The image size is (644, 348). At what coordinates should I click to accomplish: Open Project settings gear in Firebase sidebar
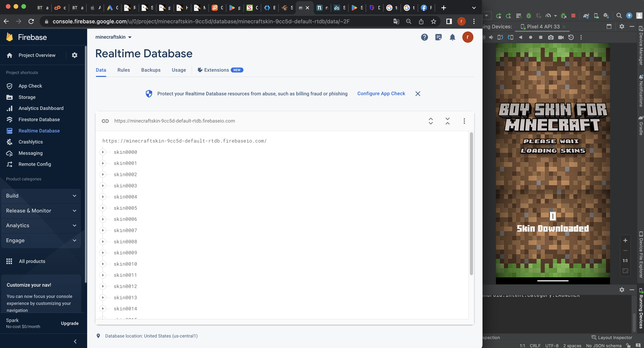(x=75, y=55)
